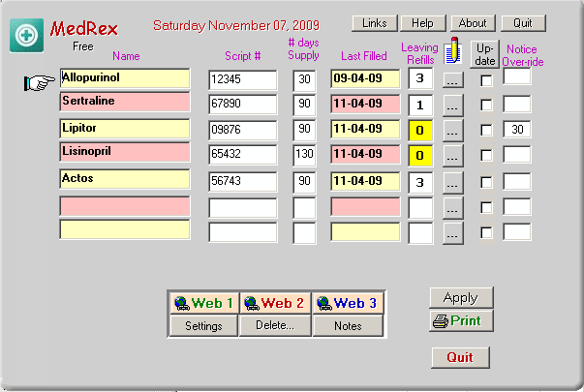Click the Sertraline name field
This screenshot has height=392, width=584.
click(125, 102)
